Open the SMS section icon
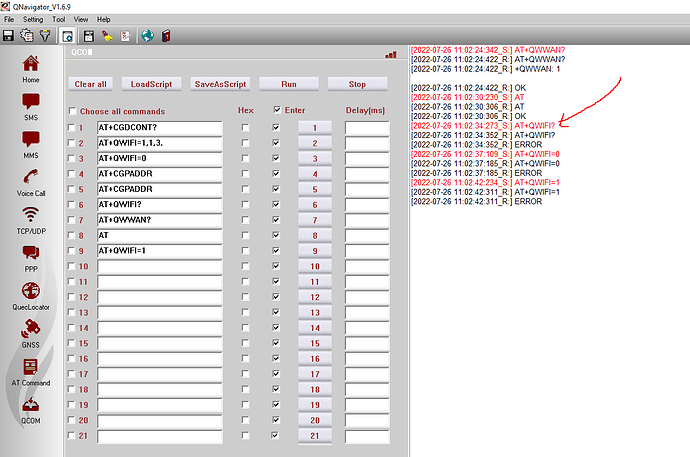This screenshot has height=457, width=690. 31,106
